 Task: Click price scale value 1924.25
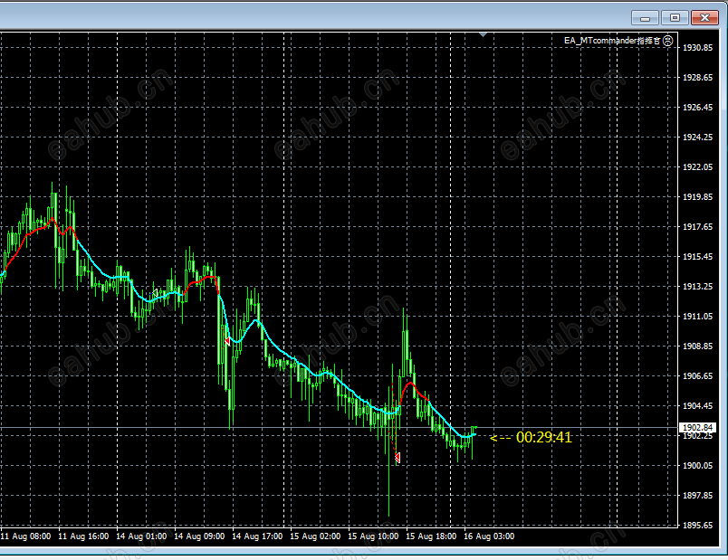click(697, 137)
